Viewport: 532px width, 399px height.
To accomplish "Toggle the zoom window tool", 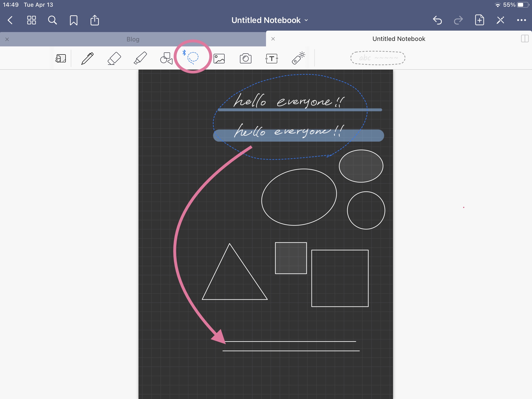I will 61,58.
